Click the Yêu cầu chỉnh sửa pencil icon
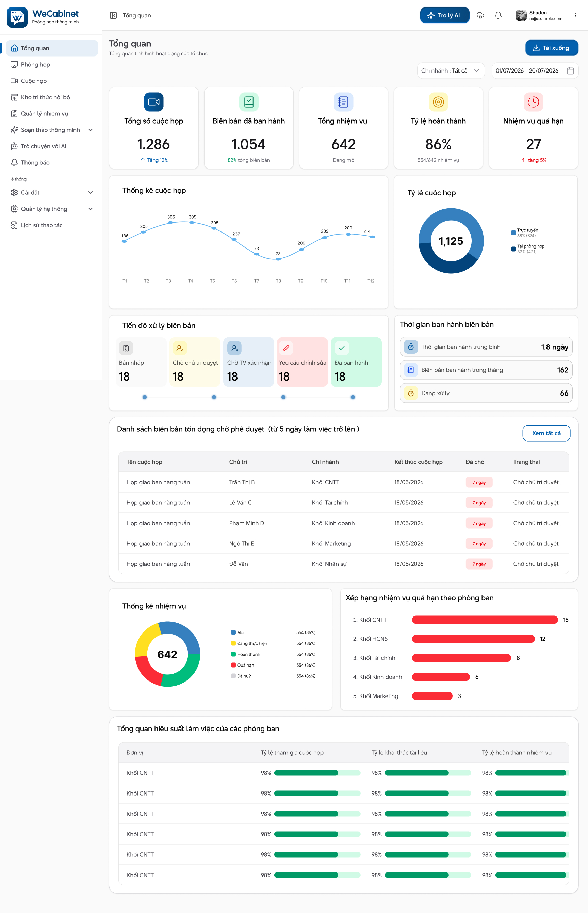 (286, 348)
